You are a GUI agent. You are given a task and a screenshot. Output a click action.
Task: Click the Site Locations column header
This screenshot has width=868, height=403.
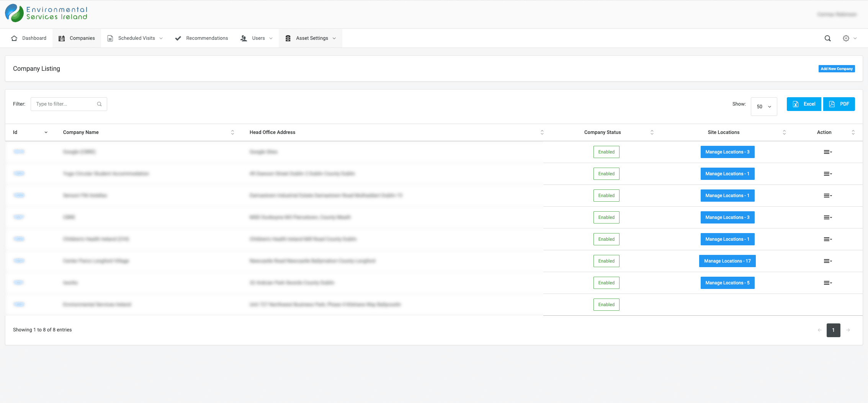pos(724,132)
